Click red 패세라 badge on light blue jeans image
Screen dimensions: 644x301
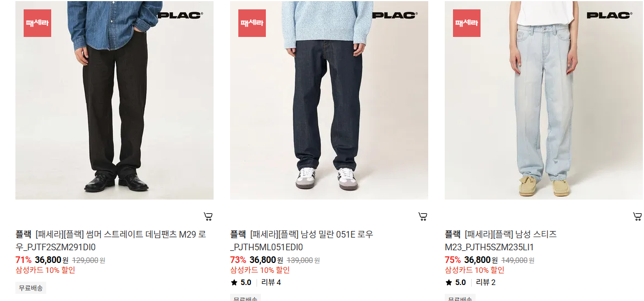(467, 23)
